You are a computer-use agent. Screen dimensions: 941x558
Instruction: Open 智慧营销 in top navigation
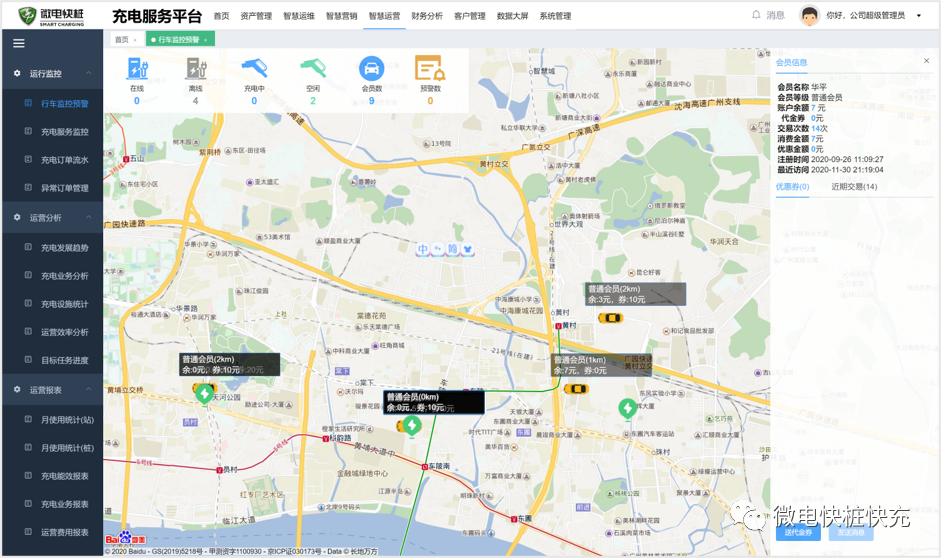coord(341,16)
